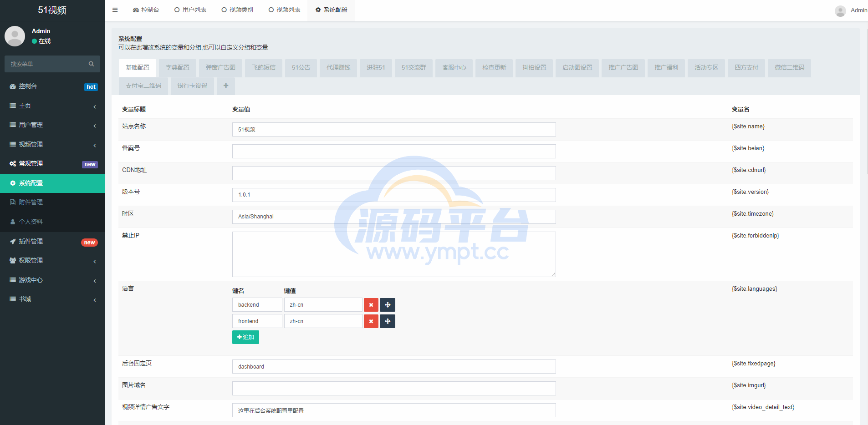
Task: Select 基础配置 config tab
Action: point(138,68)
